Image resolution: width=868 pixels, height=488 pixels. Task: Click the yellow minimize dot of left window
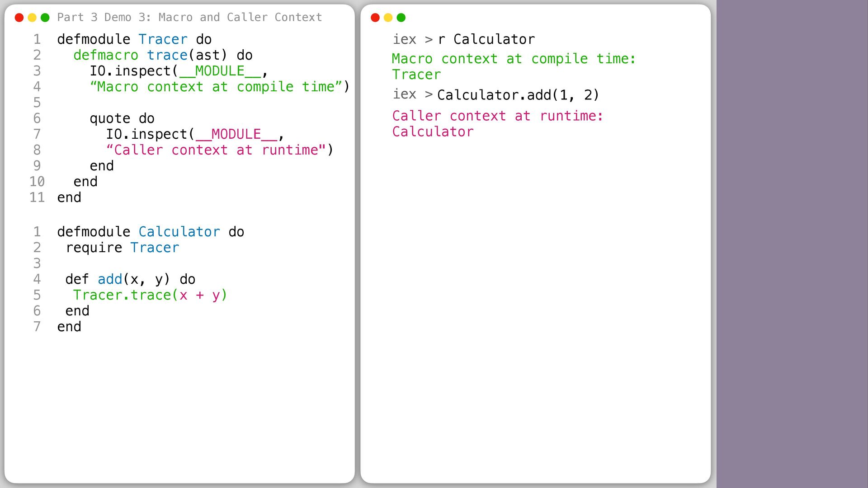(x=32, y=18)
